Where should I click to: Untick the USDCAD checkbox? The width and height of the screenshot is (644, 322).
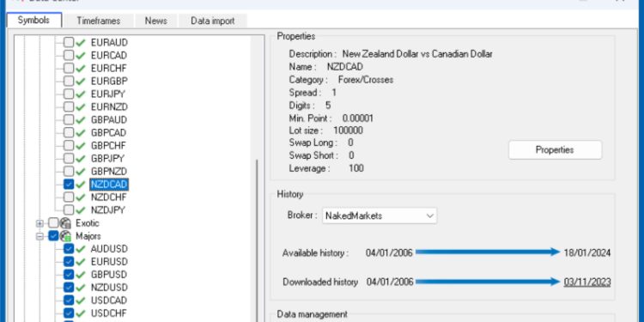point(69,301)
